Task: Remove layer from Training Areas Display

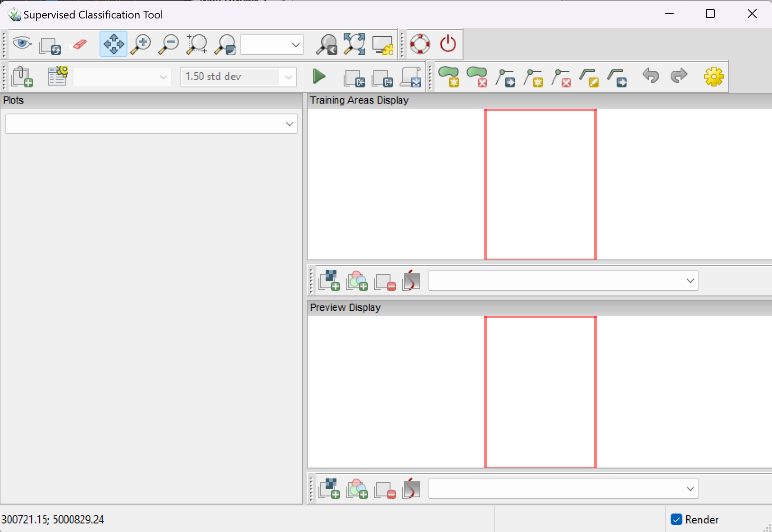Action: (x=385, y=282)
